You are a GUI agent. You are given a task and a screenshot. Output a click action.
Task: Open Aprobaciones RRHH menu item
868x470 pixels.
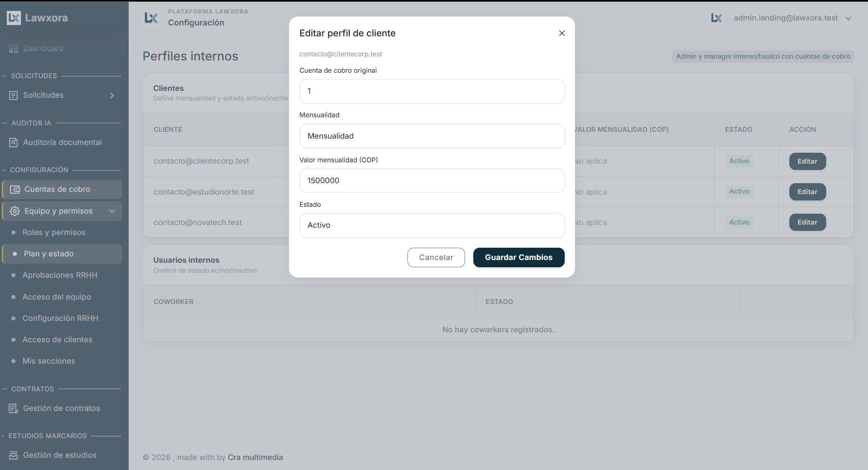tap(60, 275)
